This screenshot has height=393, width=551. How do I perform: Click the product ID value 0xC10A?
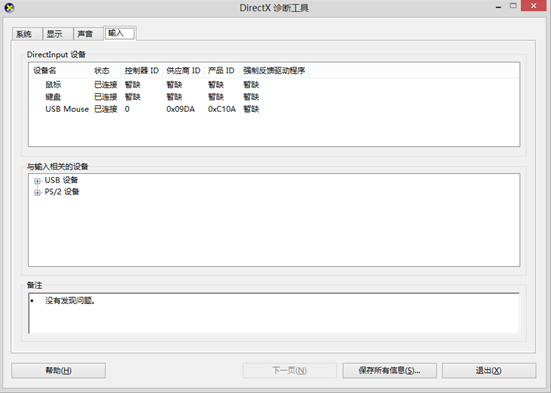tap(222, 109)
